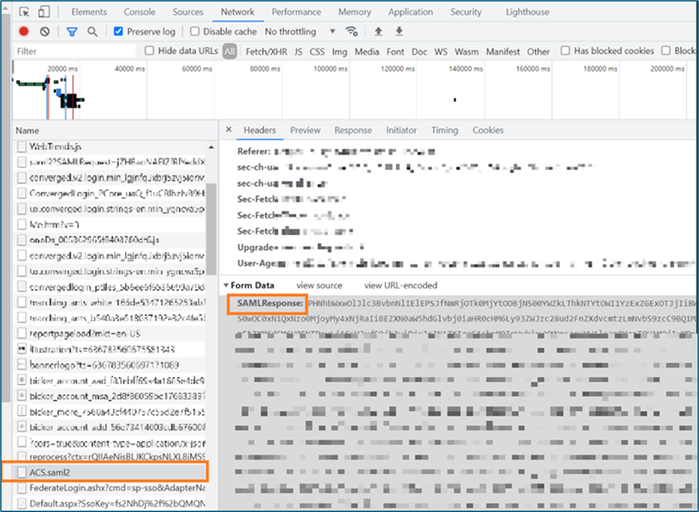The height and width of the screenshot is (512, 699).
Task: Open the Timing detail tab
Action: [444, 130]
